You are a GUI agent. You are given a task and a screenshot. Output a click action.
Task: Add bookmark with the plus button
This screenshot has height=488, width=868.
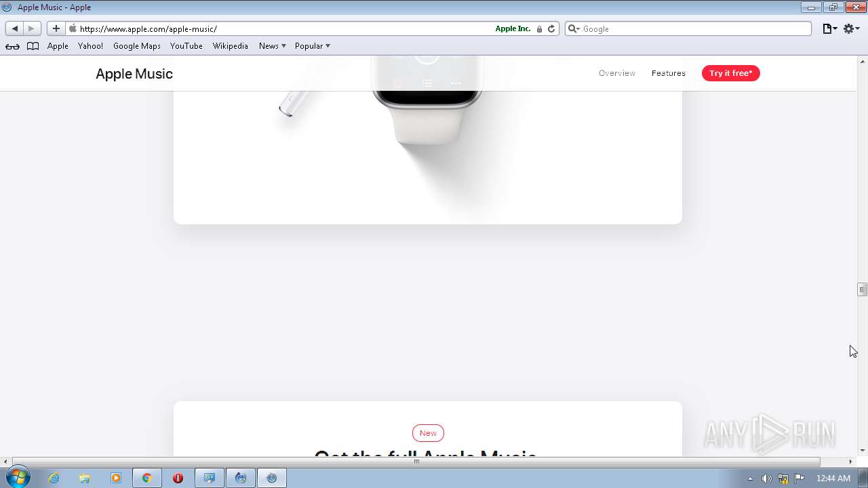(56, 28)
